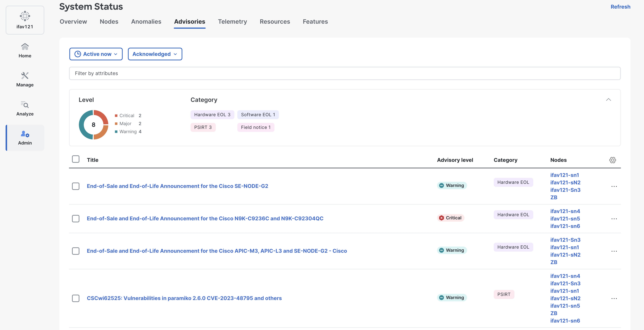The image size is (644, 330).
Task: Click the Nodes column header
Action: 558,160
